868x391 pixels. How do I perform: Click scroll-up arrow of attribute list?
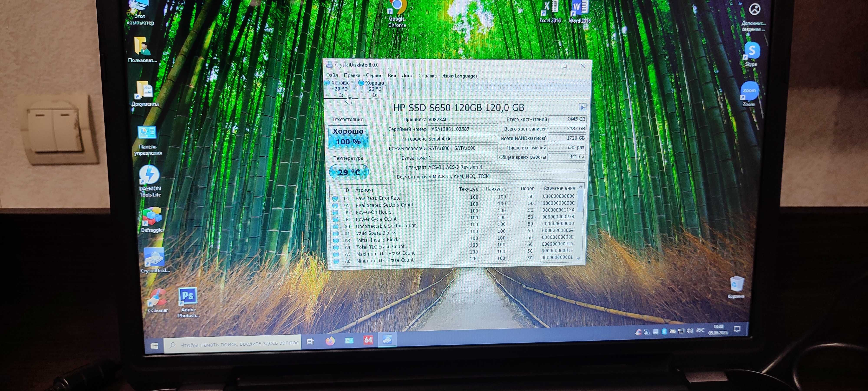580,187
